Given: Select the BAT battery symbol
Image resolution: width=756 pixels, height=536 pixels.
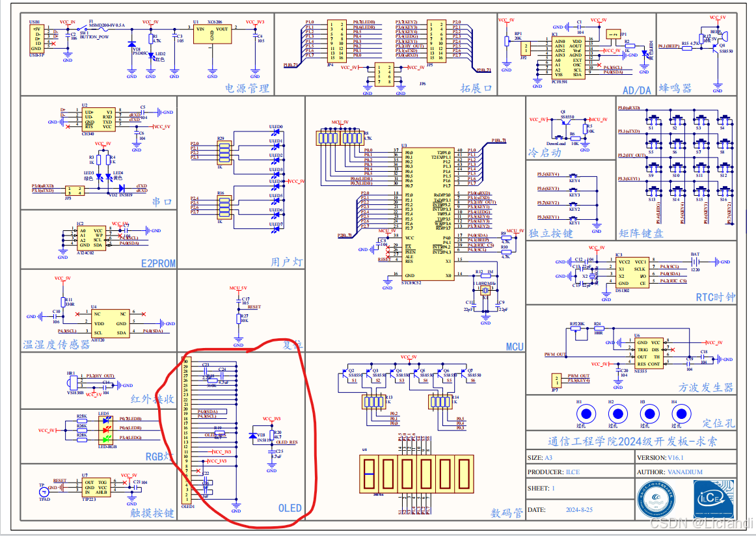Looking at the screenshot, I should point(695,261).
